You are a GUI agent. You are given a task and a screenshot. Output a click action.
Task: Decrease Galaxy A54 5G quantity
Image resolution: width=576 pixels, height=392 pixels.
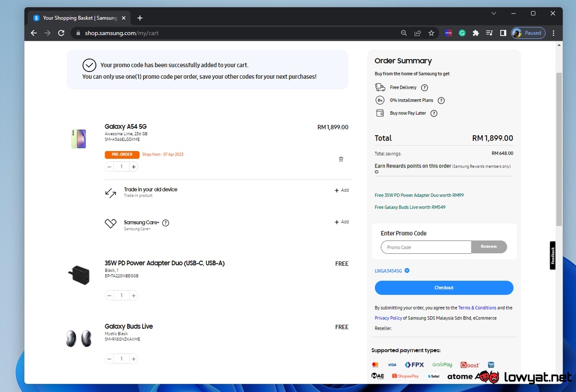coord(109,166)
